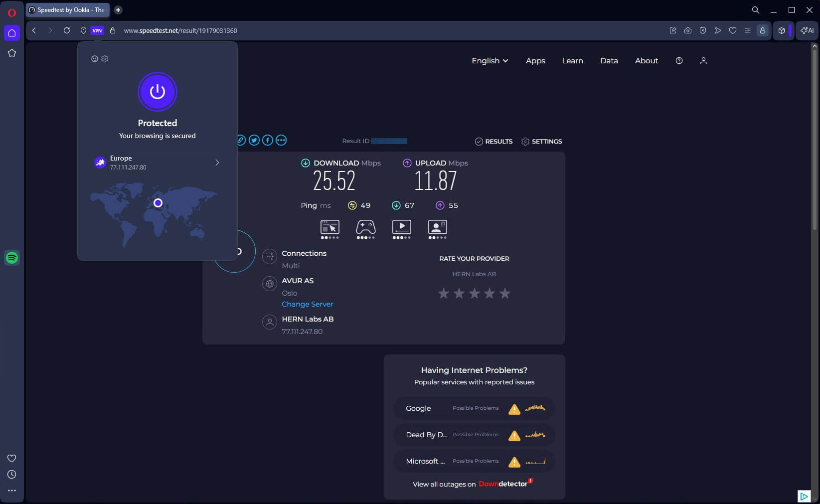Click the page vertical scrollbar

pos(815,140)
